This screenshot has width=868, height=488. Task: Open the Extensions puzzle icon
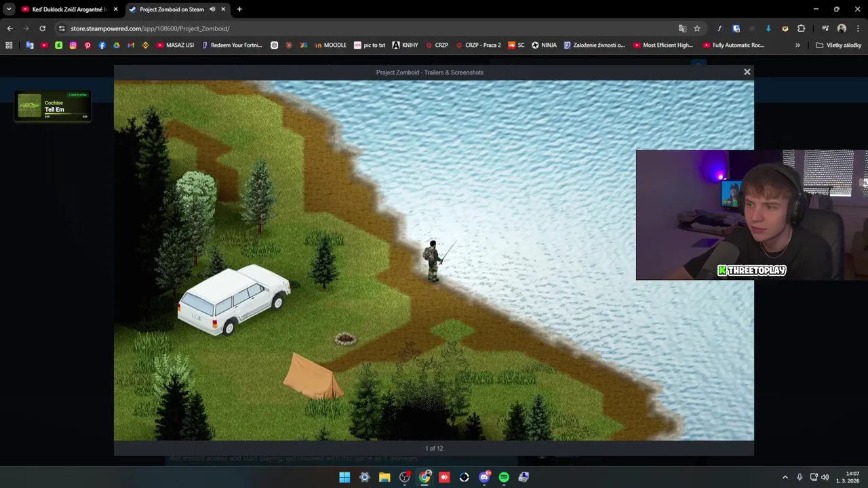click(802, 28)
